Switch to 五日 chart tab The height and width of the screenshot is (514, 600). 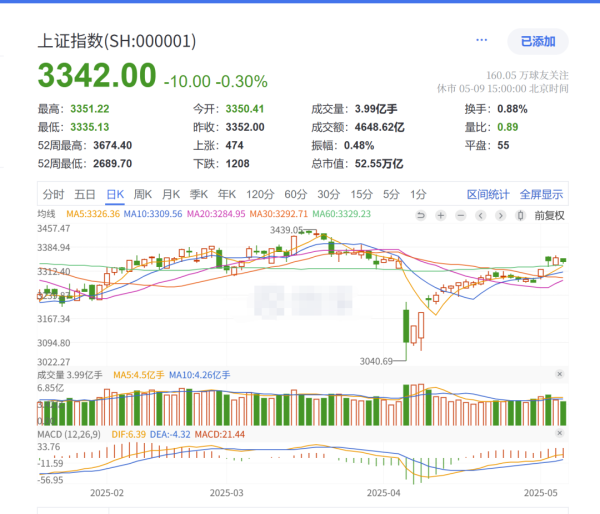click(x=85, y=194)
